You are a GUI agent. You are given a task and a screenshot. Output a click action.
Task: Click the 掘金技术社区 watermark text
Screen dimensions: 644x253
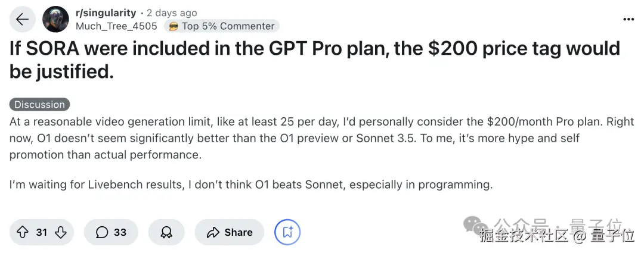523,236
